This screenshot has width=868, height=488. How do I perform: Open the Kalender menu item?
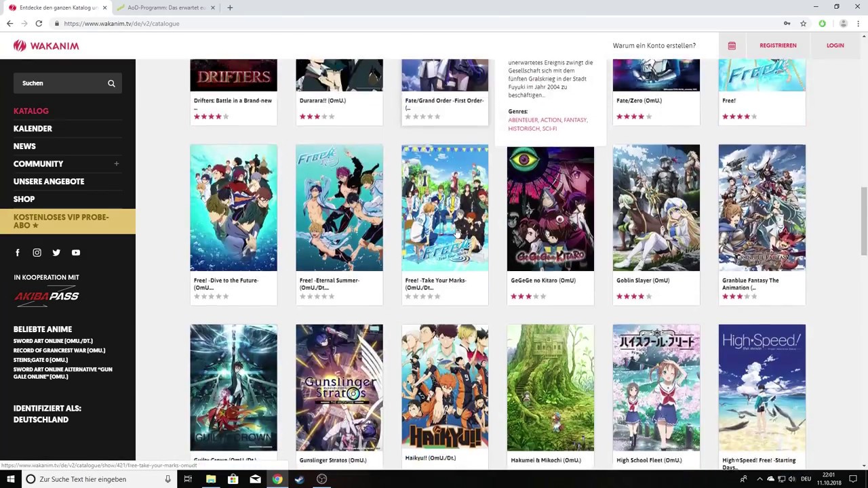point(33,129)
